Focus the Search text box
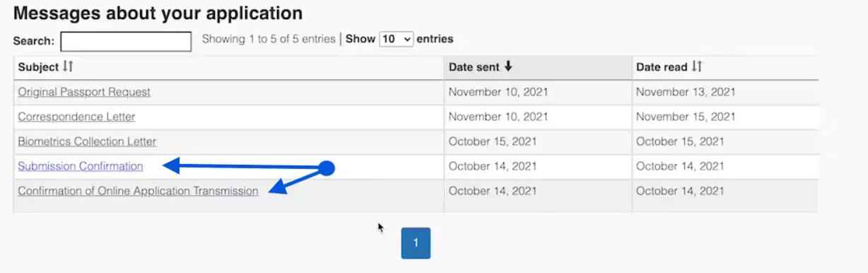 pyautogui.click(x=126, y=42)
